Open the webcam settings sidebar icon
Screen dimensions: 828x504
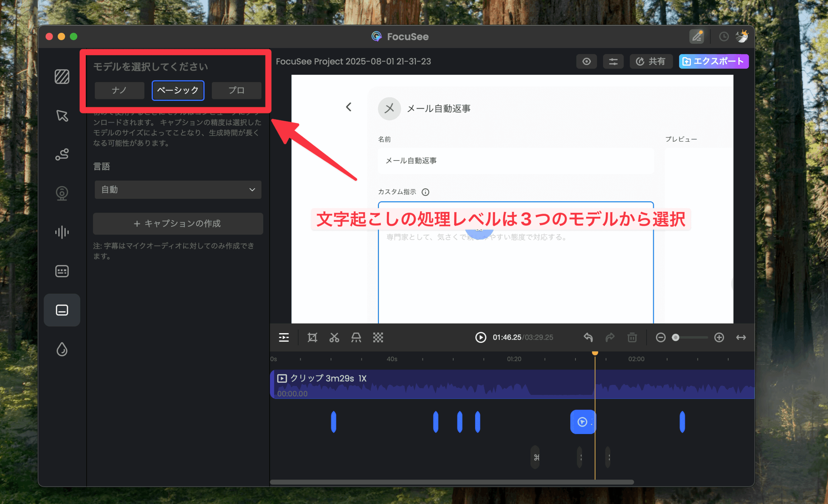[62, 193]
